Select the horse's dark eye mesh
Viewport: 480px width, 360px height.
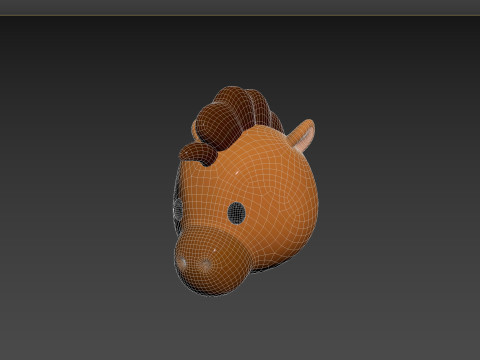pyautogui.click(x=237, y=213)
